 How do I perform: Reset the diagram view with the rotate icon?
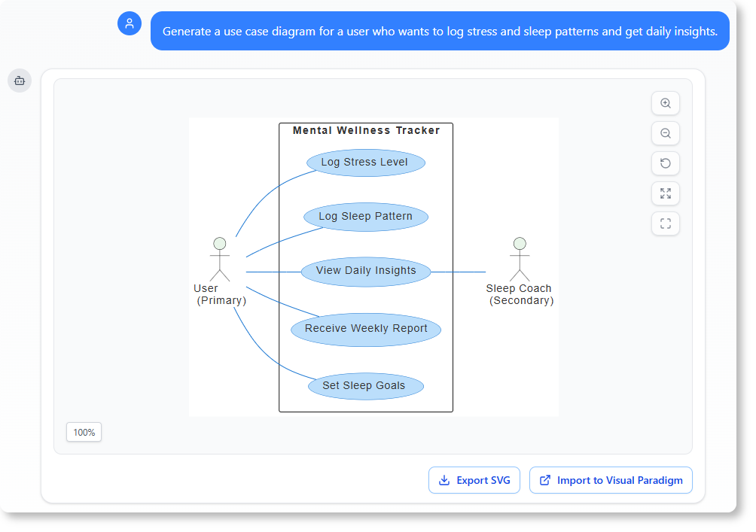(665, 164)
